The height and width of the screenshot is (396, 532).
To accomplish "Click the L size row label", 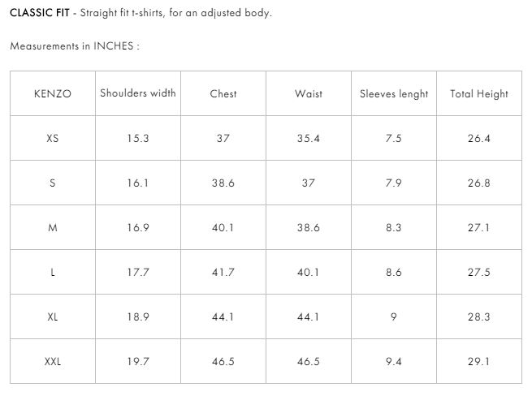I will [53, 273].
